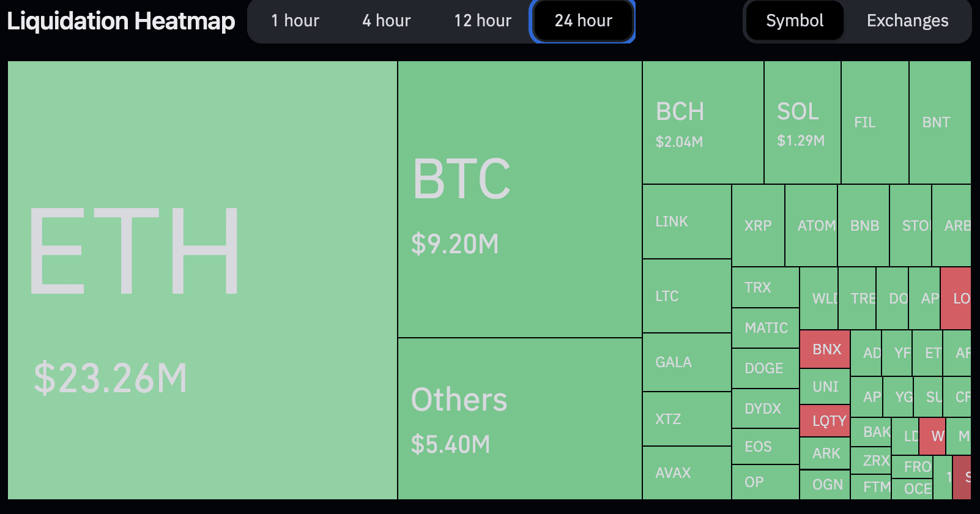Image resolution: width=980 pixels, height=514 pixels.
Task: Toggle heatmap view to Exchanges
Action: (x=907, y=21)
